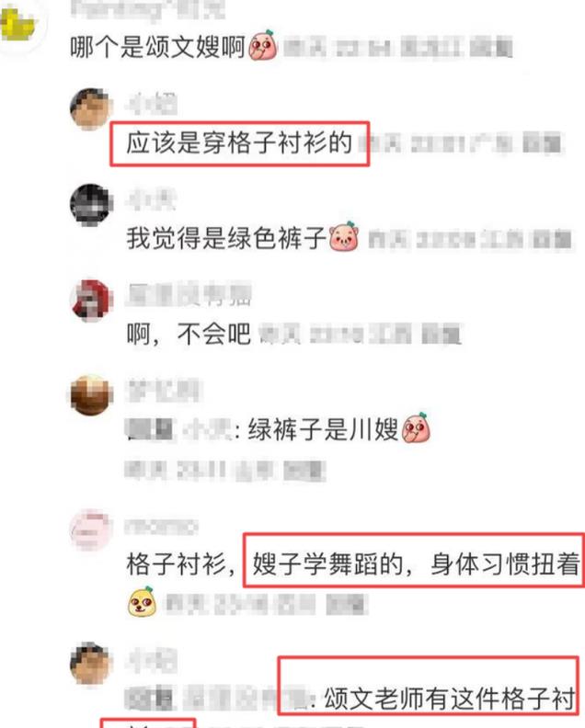Tap avatar beside 应该是穿格子衬衫的 comment

[91, 109]
